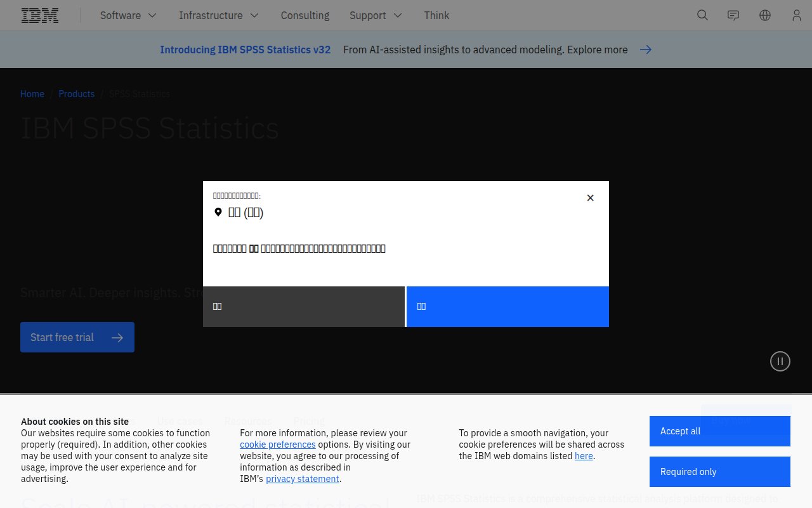Click the IBM logo
Image resolution: width=812 pixels, height=508 pixels.
tap(40, 15)
